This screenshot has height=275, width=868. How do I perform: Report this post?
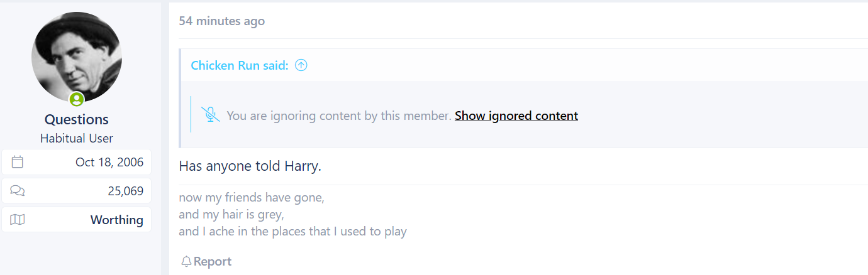point(206,261)
